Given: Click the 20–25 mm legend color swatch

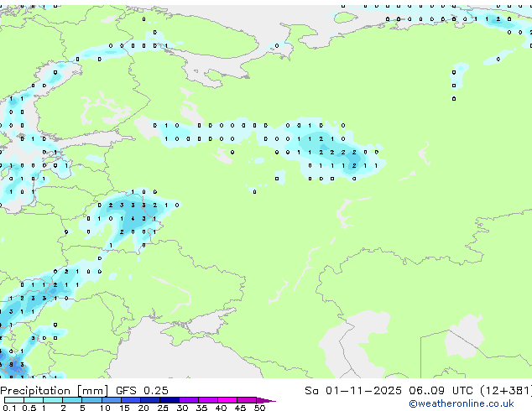Looking at the screenshot, I should [149, 400].
